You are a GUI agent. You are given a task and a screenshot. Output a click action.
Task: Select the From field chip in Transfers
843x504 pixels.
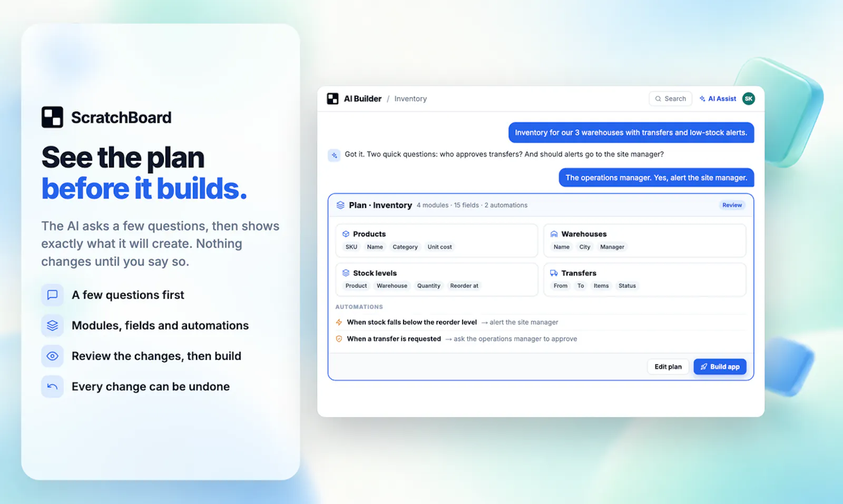click(561, 286)
